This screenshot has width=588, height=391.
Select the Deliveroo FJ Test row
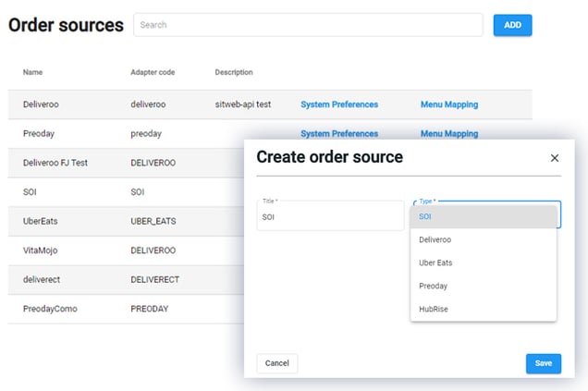[126, 163]
